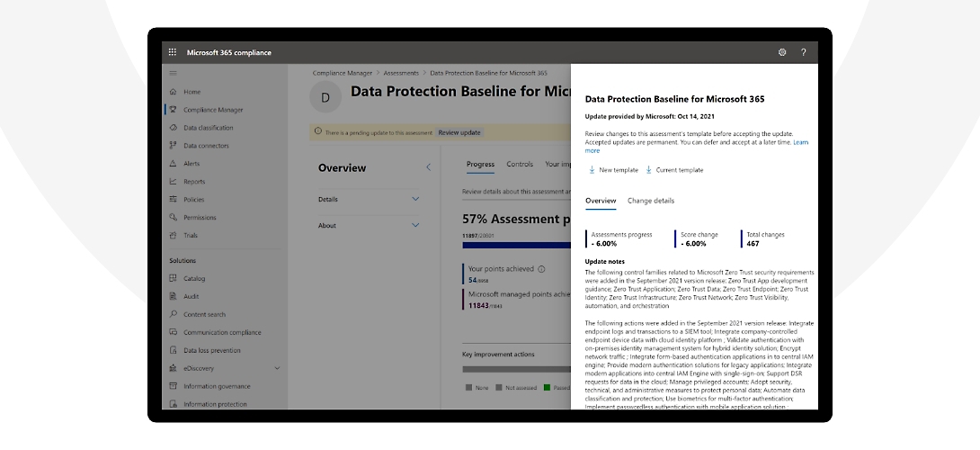
Task: Open Home from the sidebar
Action: (192, 92)
